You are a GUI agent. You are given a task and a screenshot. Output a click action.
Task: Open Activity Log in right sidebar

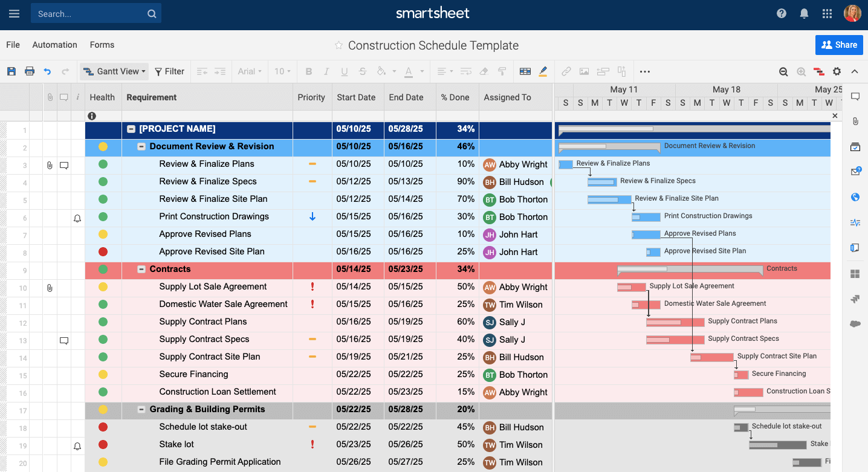[x=855, y=222]
